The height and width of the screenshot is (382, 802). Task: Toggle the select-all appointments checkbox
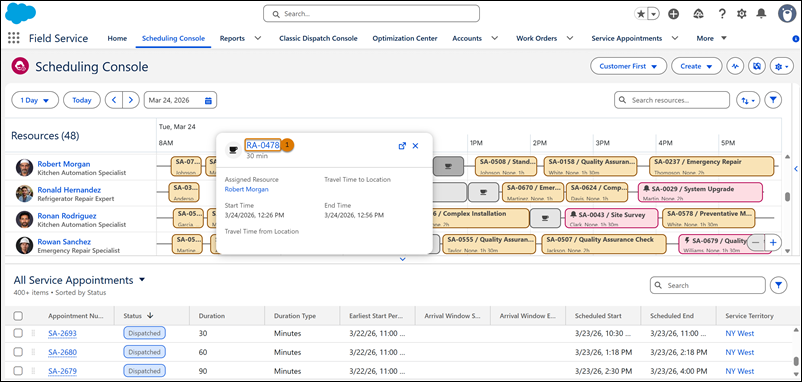point(18,316)
